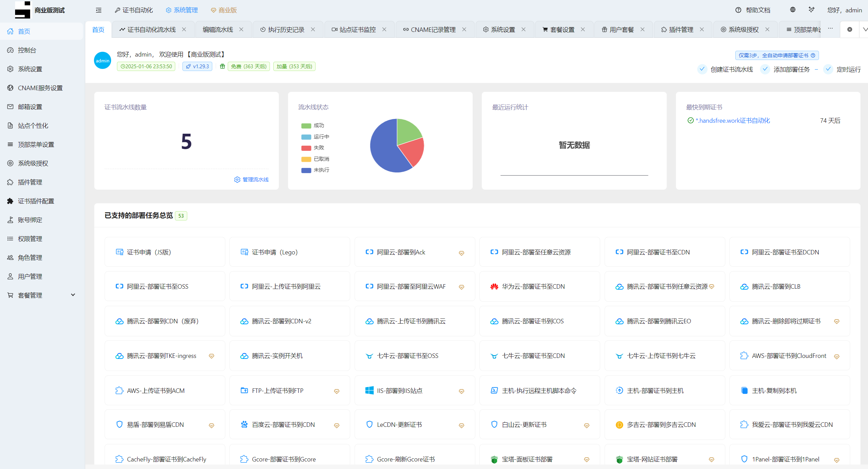The height and width of the screenshot is (469, 868).
Task: Click the theme settings icon beside globe
Action: point(811,10)
